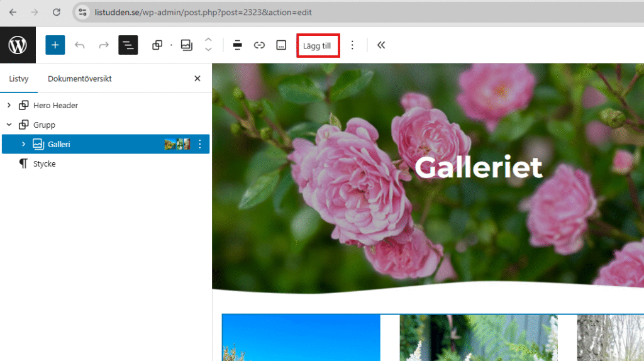The height and width of the screenshot is (361, 644).
Task: Click the WordPress logo button
Action: (x=18, y=45)
